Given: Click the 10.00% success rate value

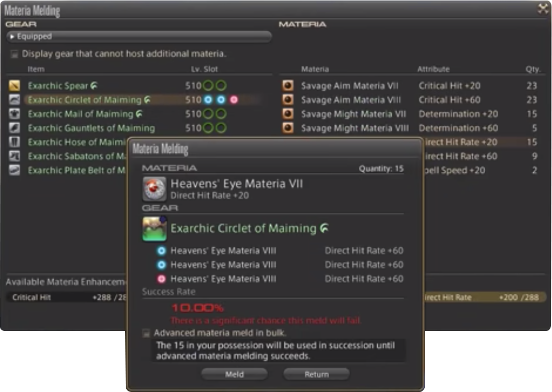Looking at the screenshot, I should click(x=198, y=308).
